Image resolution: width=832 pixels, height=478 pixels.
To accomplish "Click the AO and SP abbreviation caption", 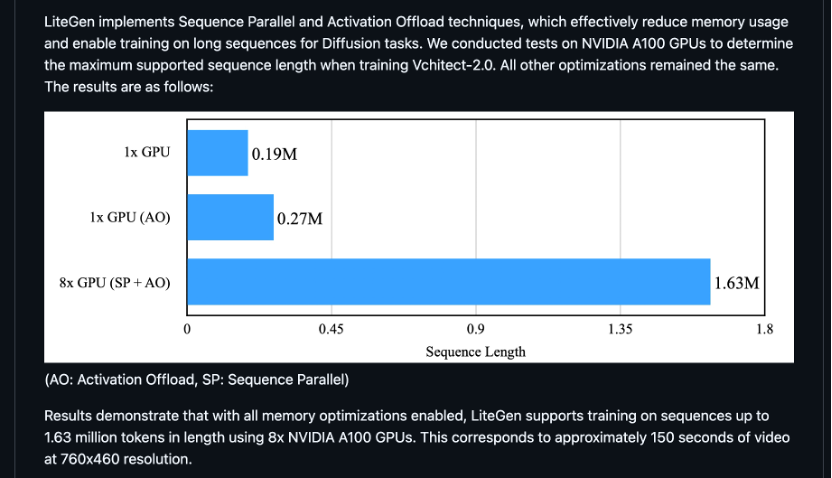I will pyautogui.click(x=197, y=380).
